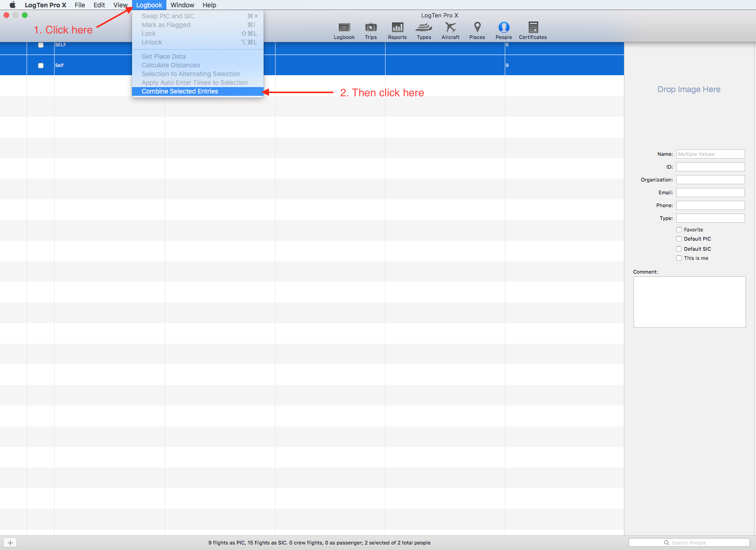This screenshot has width=756, height=550.
Task: Click the LogTen Pro X window title
Action: 440,15
